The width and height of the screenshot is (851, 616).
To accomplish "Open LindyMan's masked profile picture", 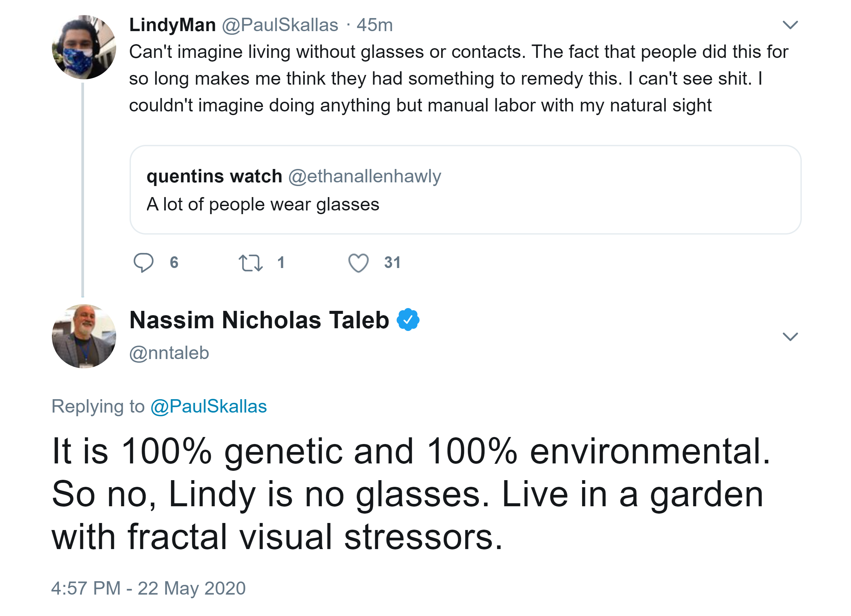I will tap(84, 47).
